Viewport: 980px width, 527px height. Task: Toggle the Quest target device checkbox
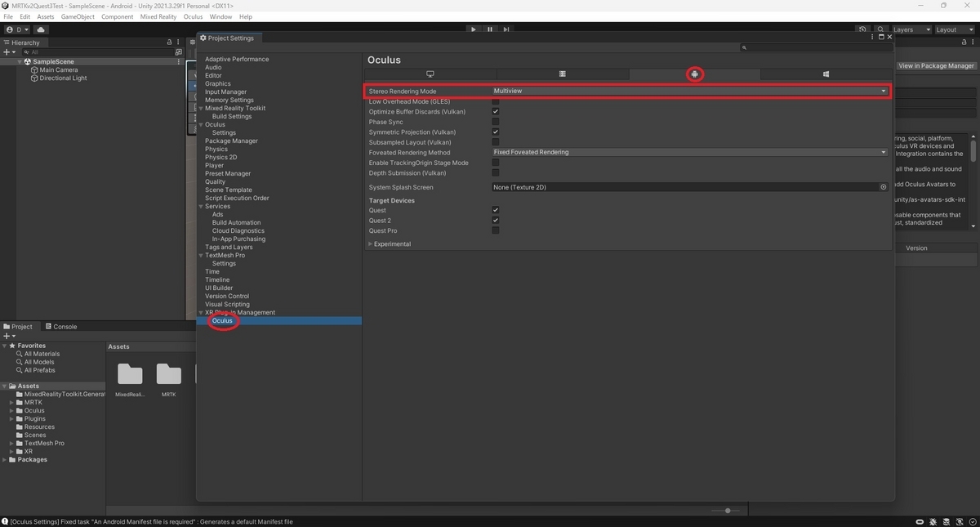[x=495, y=210]
